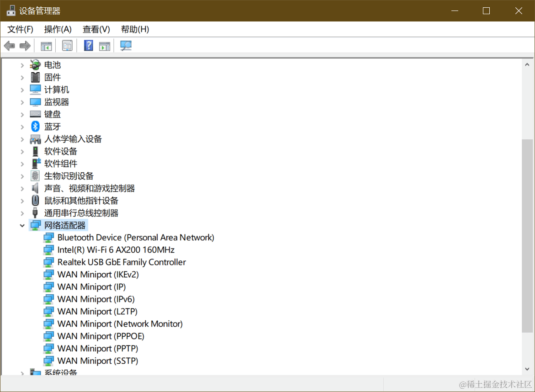This screenshot has height=392, width=535.
Task: Expand the 固件 category
Action: tap(22, 78)
